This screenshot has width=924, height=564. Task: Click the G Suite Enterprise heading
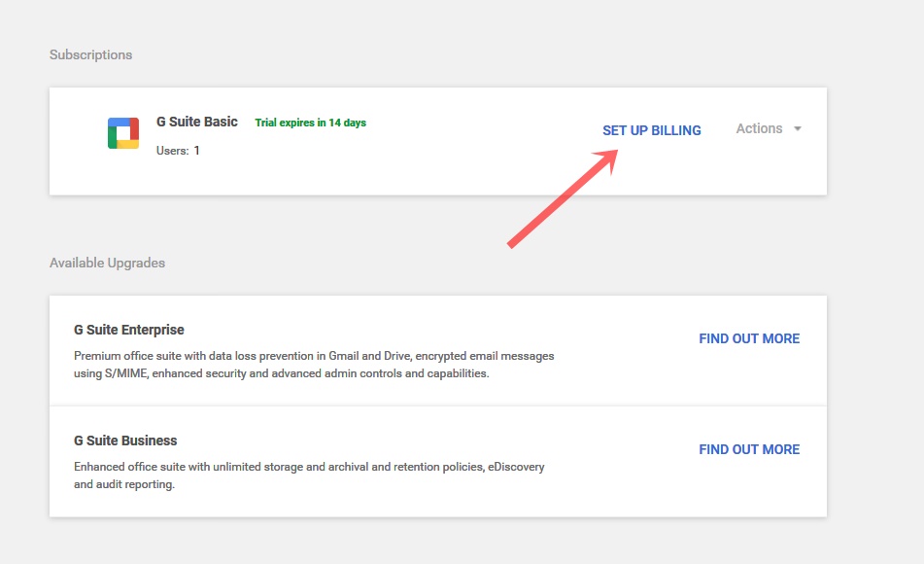[129, 330]
